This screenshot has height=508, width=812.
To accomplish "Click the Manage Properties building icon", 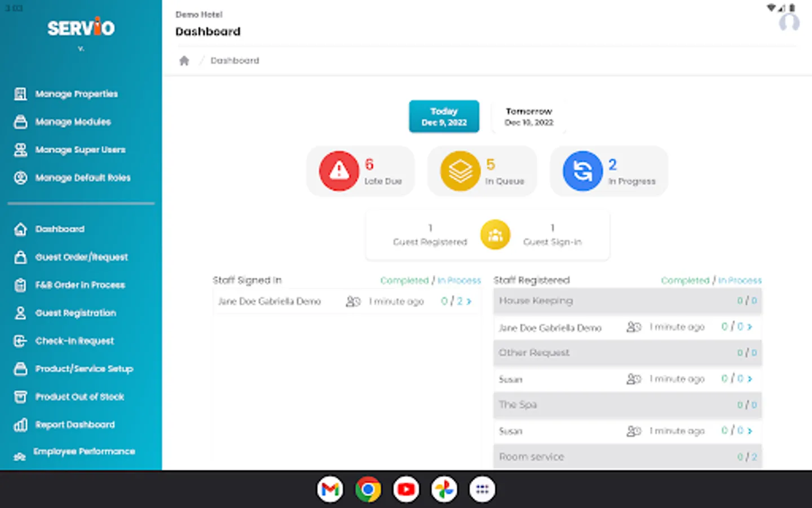I will click(20, 94).
